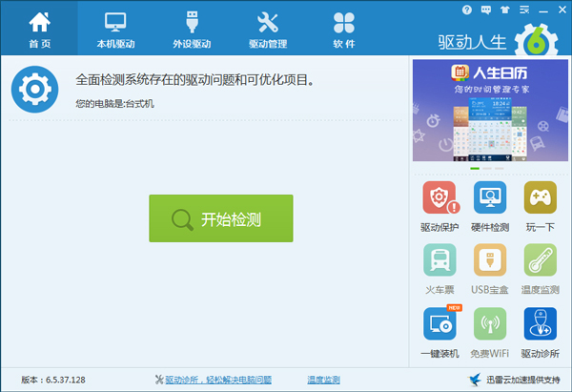Open the 驱动管理 tab
The height and width of the screenshot is (392, 572).
[268, 29]
